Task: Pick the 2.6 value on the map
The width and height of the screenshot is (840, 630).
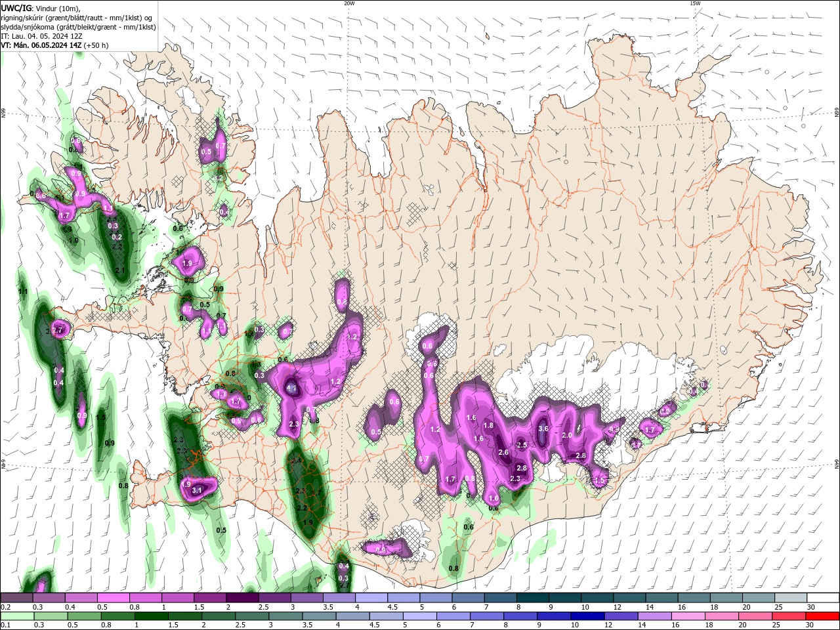Action: [x=503, y=452]
